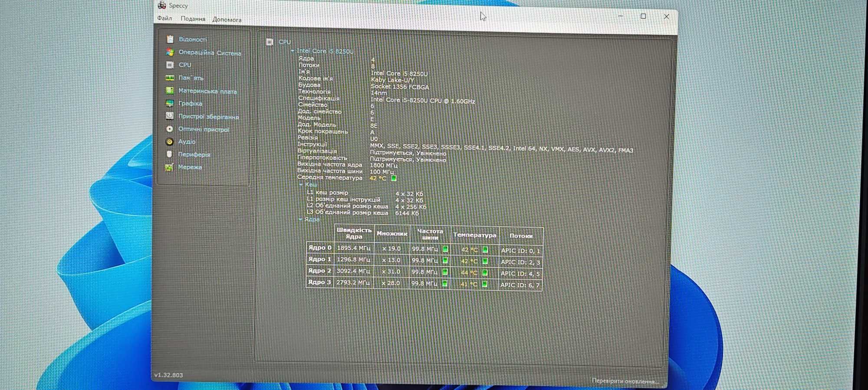Click the x 28.0 multiplier cell
Image resolution: width=868 pixels, height=390 pixels.
tap(391, 283)
